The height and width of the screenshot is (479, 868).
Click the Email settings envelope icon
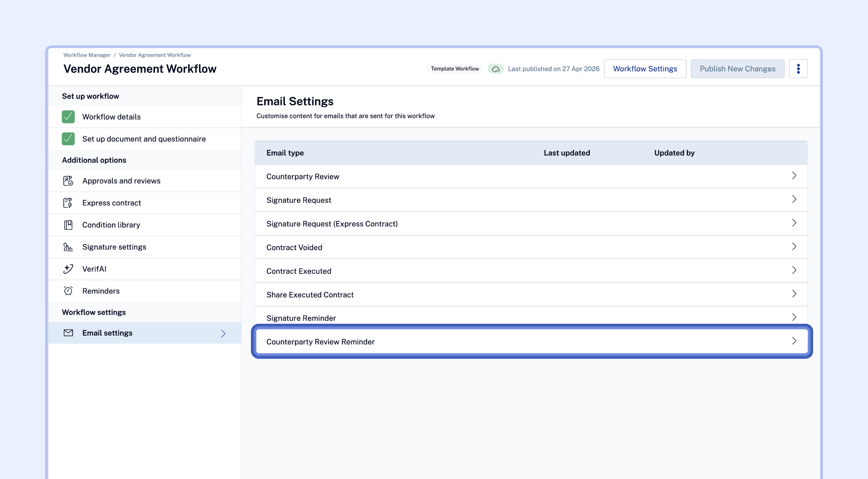[68, 333]
